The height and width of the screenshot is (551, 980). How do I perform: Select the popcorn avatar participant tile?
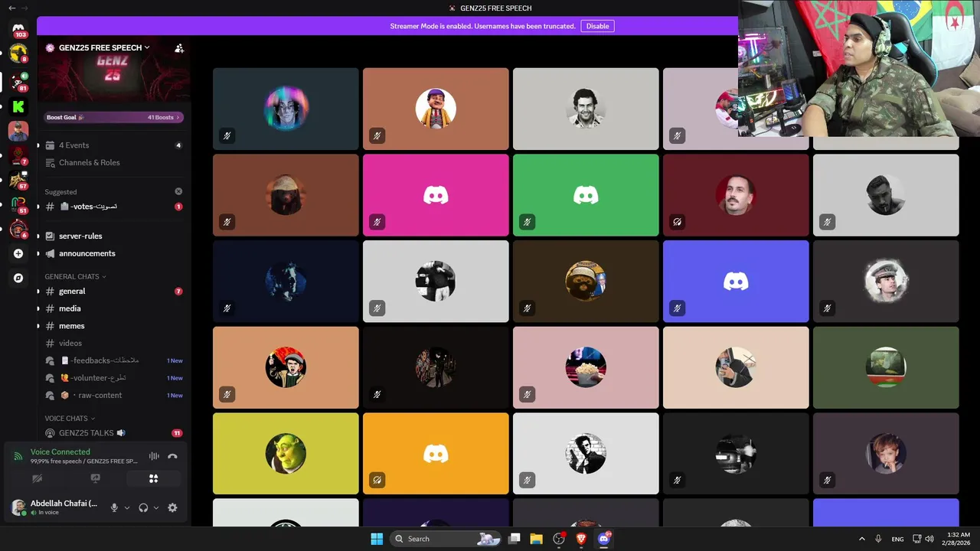586,367
